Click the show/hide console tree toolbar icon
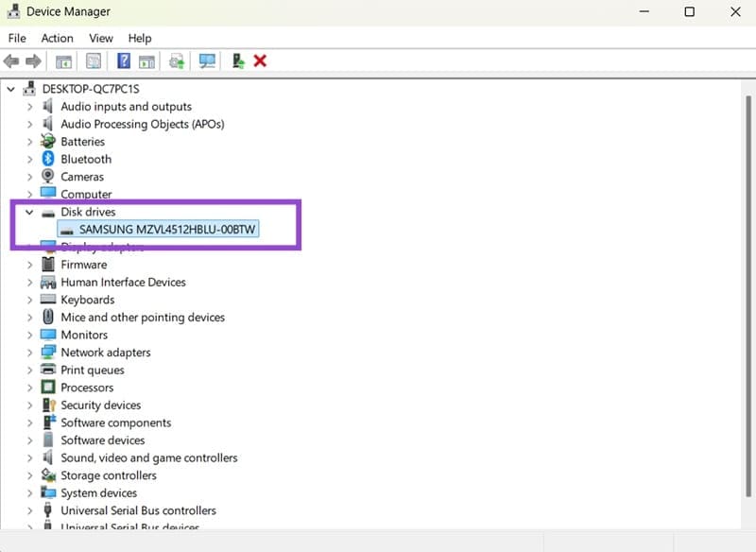The image size is (756, 552). tap(63, 61)
